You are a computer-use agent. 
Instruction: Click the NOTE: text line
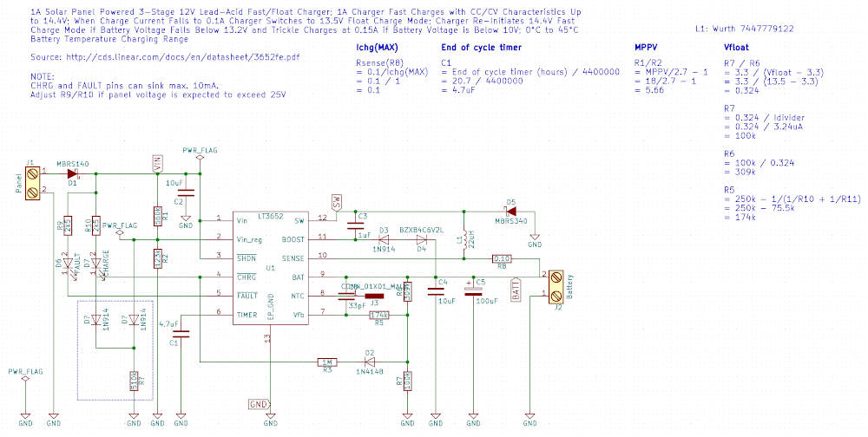click(43, 76)
